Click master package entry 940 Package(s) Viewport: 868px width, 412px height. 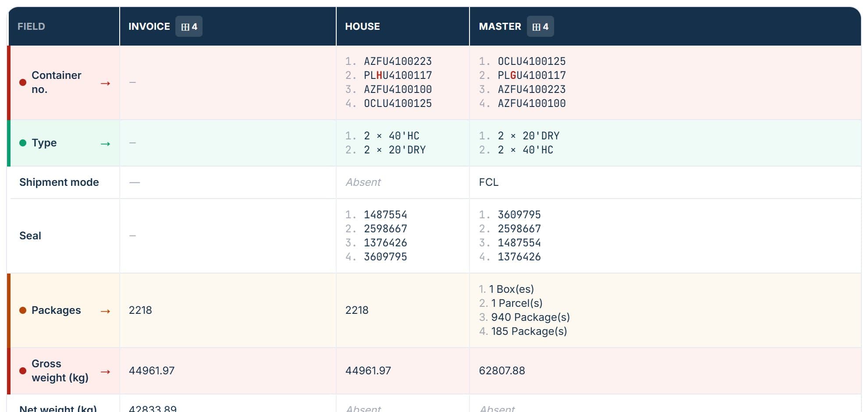tap(530, 317)
